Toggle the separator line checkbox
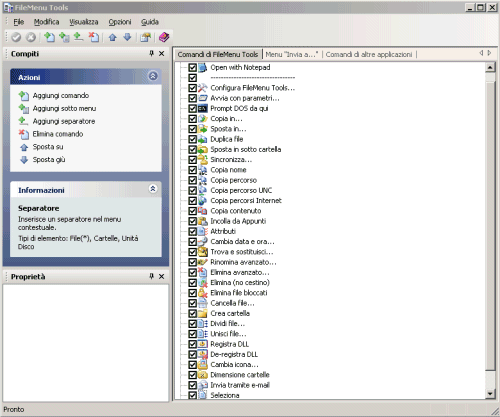This screenshot has height=417, width=500. [192, 78]
